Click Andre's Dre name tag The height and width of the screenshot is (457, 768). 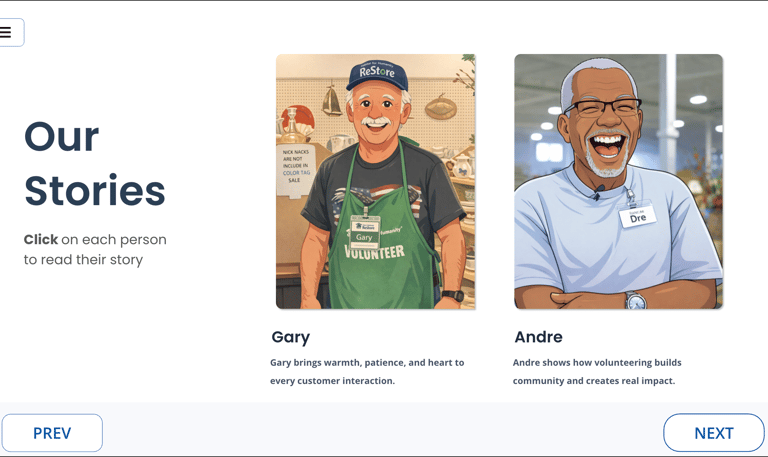[x=637, y=216]
